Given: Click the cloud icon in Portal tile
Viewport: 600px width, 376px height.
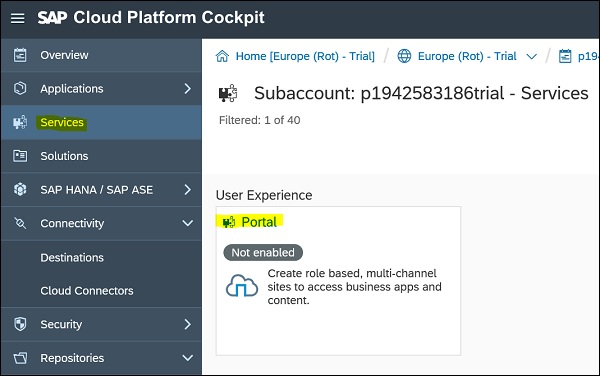Looking at the screenshot, I should coord(242,286).
